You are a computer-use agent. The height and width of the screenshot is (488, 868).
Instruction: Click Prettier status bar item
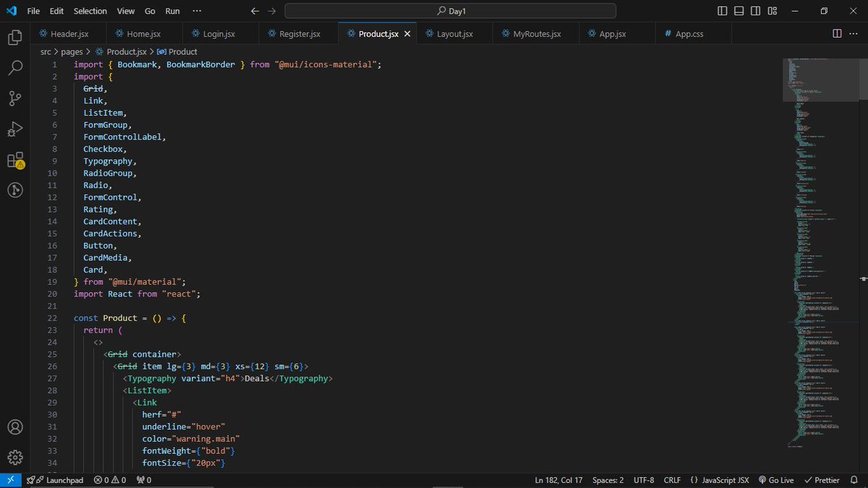click(x=821, y=480)
